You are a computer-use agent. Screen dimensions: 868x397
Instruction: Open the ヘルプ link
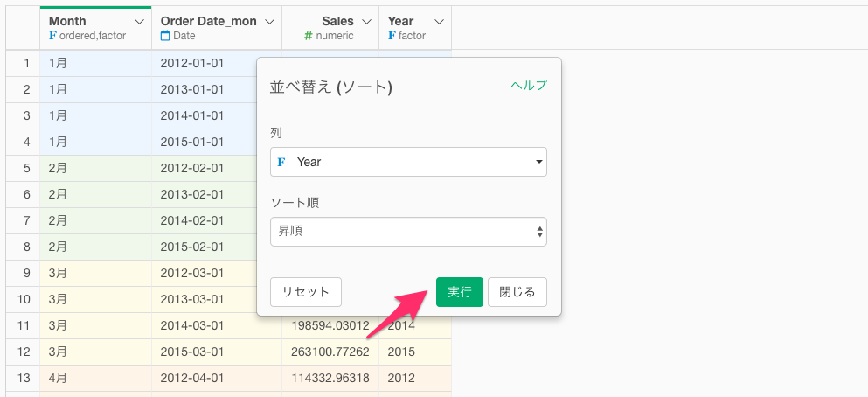pos(529,86)
